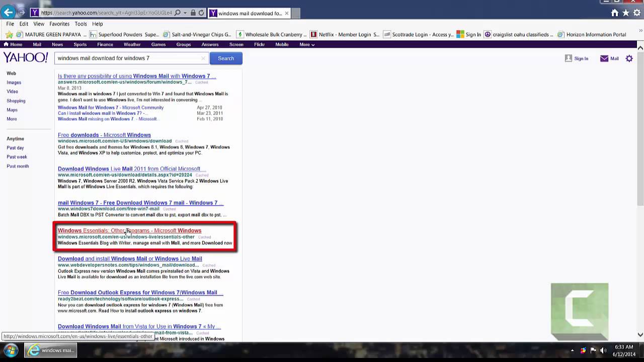Open craigslist oahu classifieds bookmark
644x362 pixels.
pos(519,35)
